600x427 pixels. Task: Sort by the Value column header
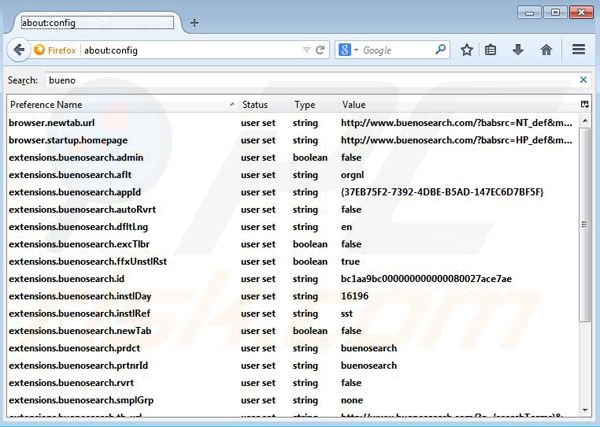click(458, 104)
